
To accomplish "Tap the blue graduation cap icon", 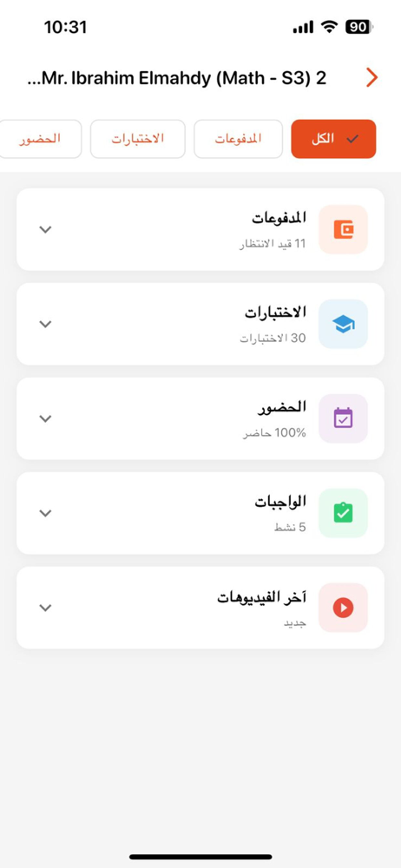I will (344, 324).
